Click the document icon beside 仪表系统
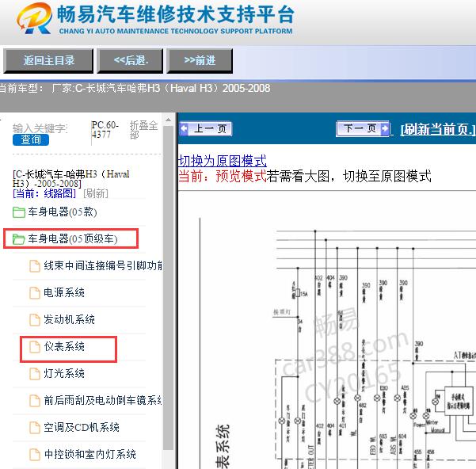 pos(35,347)
